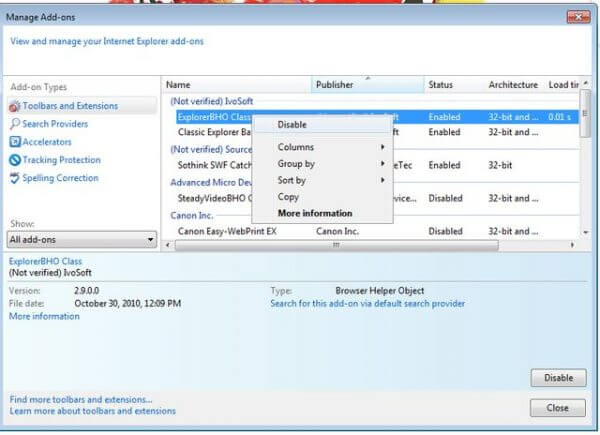Close the Manage Add-ons window
The height and width of the screenshot is (435, 600).
click(x=578, y=17)
